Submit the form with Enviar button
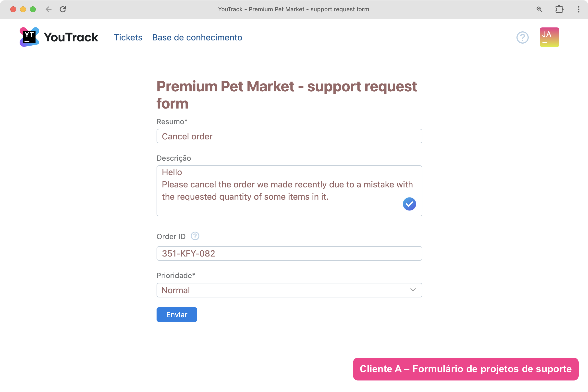Image resolution: width=588 pixels, height=392 pixels. 176,315
